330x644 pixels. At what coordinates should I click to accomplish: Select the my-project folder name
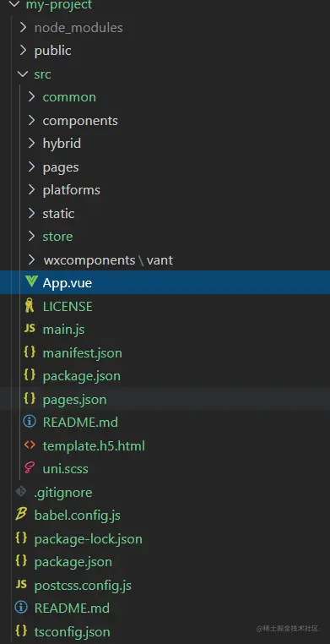tap(59, 5)
